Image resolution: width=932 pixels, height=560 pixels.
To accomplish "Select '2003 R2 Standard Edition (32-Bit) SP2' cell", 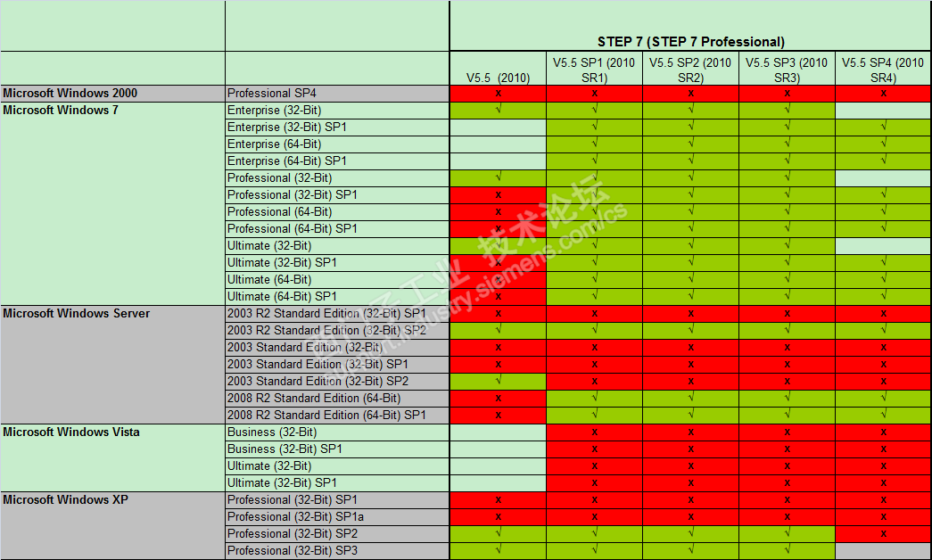I will (338, 331).
